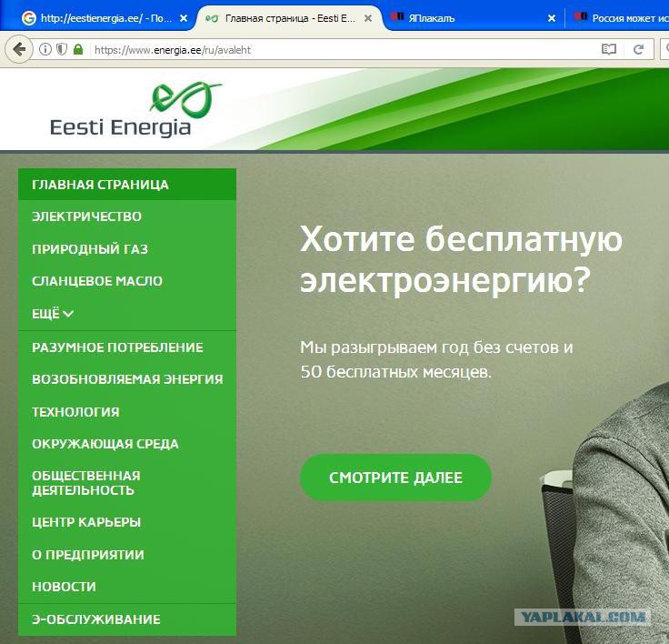Go back using the browser back arrow
The height and width of the screenshot is (644, 669).
[x=19, y=49]
